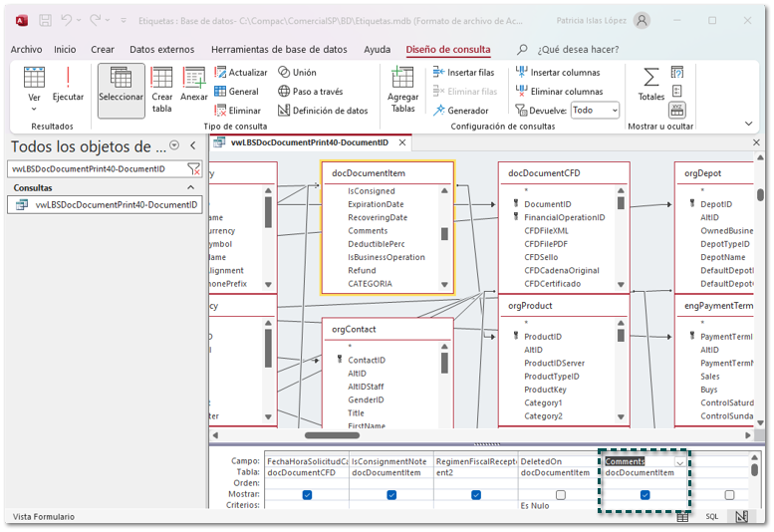The height and width of the screenshot is (532, 774).
Task: Switch to SQL view in status bar
Action: point(712,517)
